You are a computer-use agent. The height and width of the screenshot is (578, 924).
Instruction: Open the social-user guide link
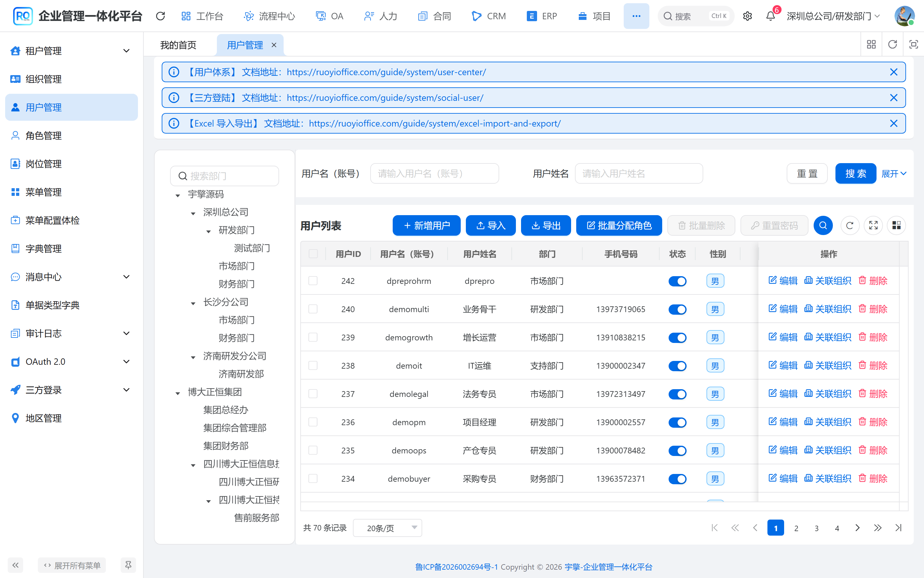point(385,98)
